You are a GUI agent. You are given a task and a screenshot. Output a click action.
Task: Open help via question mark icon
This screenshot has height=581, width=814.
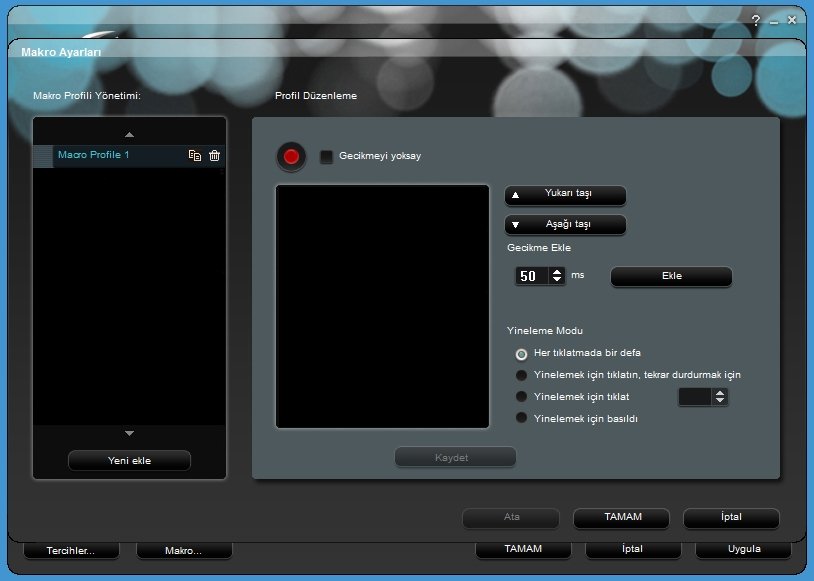tap(756, 21)
